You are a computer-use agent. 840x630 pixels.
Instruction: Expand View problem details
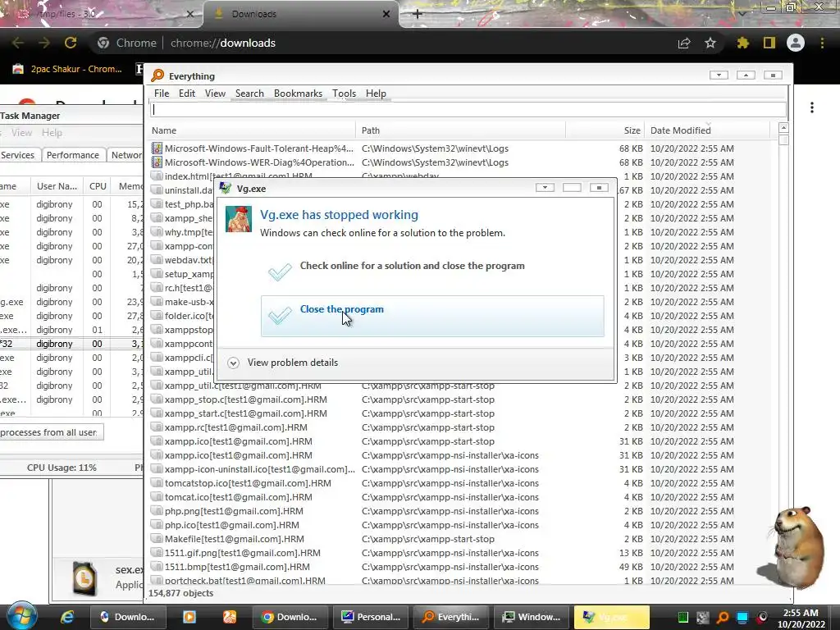coord(283,363)
